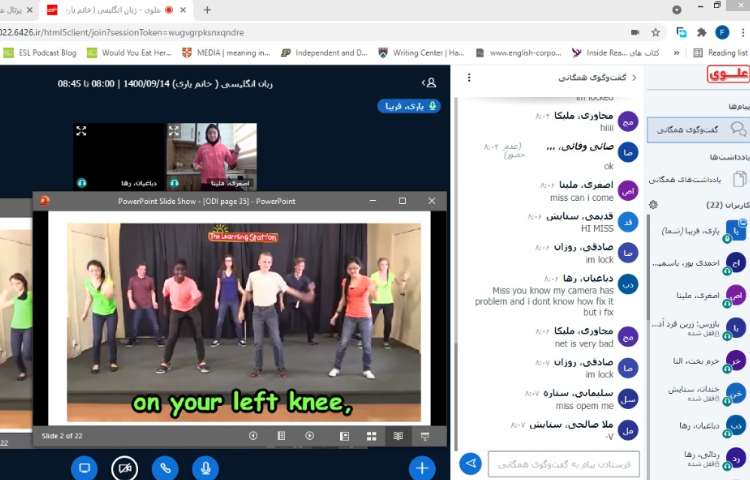
Task: Open گفت‌وگوی همگانی in the sidebar
Action: [698, 130]
